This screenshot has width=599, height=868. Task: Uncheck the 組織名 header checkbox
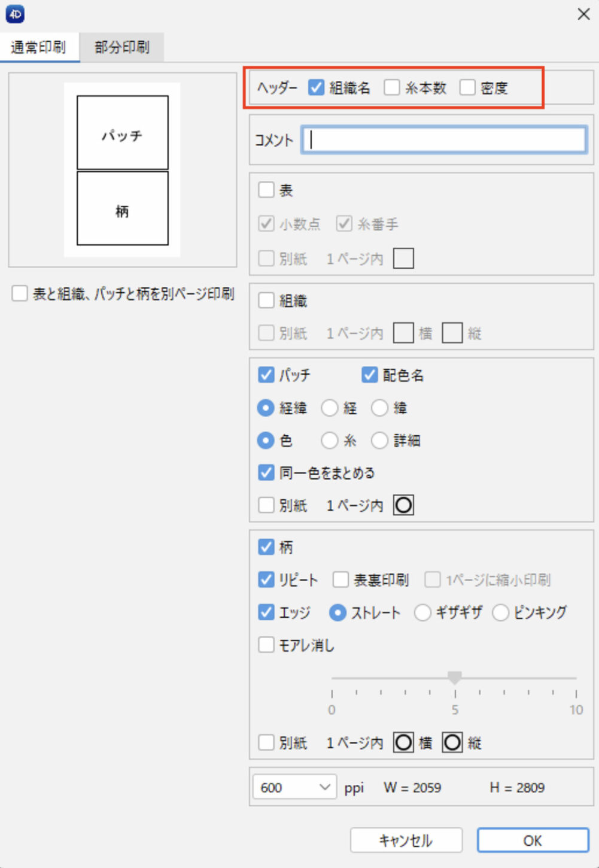click(316, 88)
